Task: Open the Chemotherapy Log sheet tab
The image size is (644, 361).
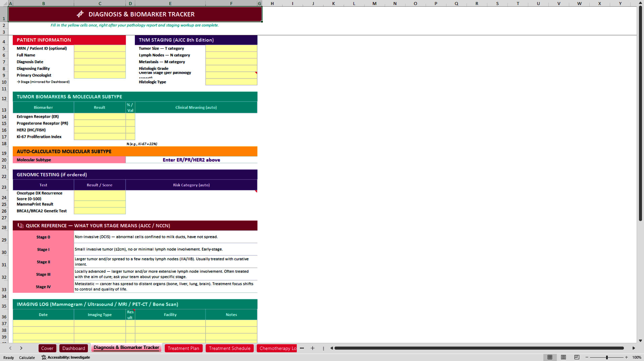Action: [x=277, y=348]
